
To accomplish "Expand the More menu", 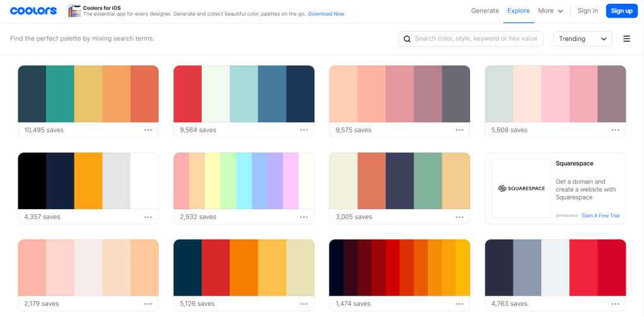I will [550, 11].
